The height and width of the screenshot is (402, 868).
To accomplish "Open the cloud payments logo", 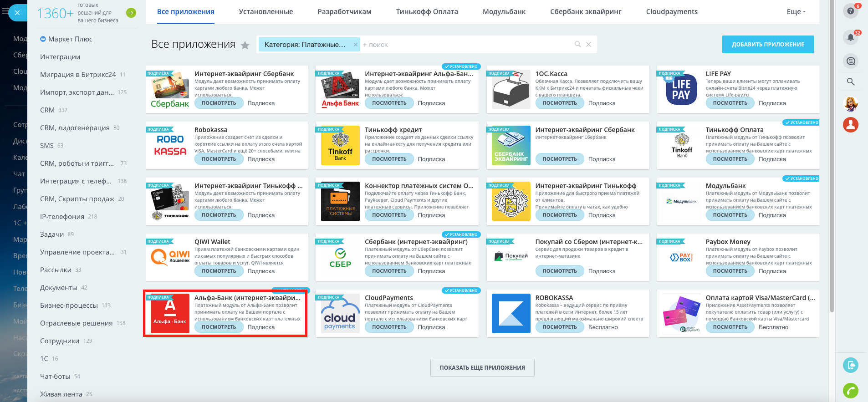I will [340, 314].
